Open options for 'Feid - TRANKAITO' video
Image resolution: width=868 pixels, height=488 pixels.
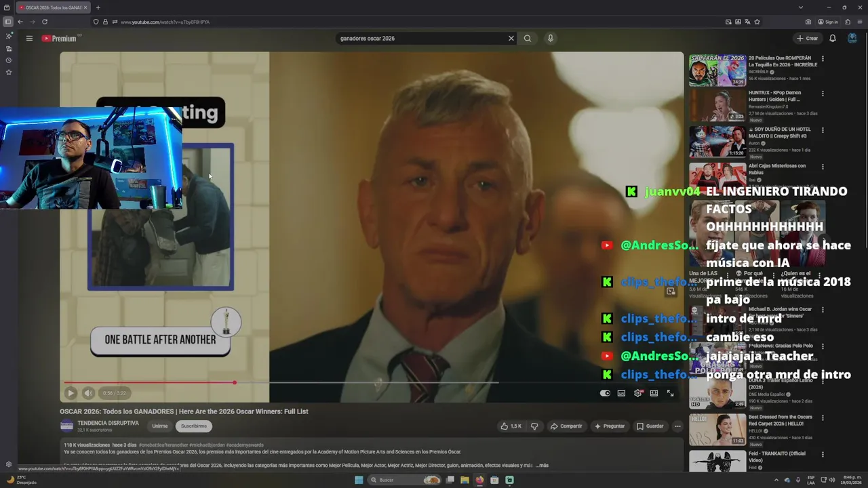tap(823, 455)
